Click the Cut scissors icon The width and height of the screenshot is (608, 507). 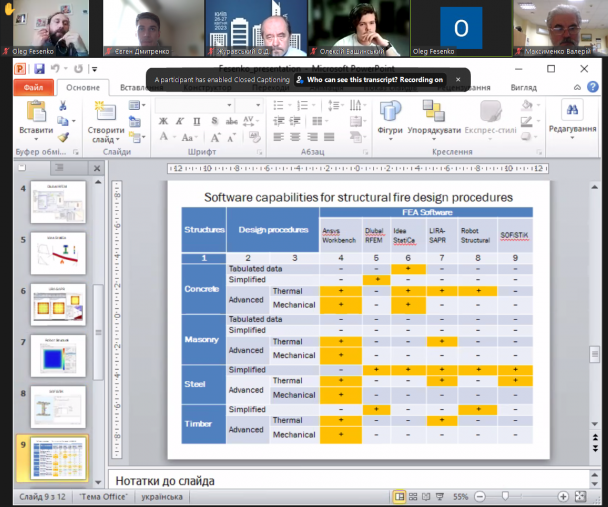point(63,105)
